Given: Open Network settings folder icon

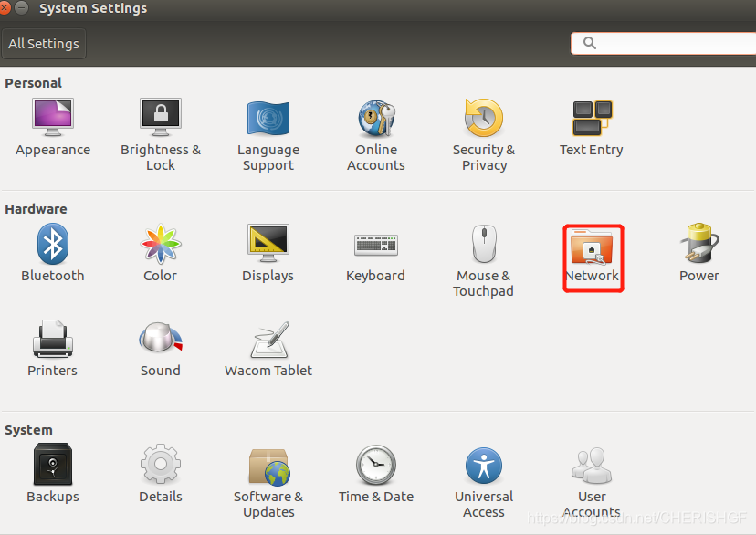Looking at the screenshot, I should point(592,247).
